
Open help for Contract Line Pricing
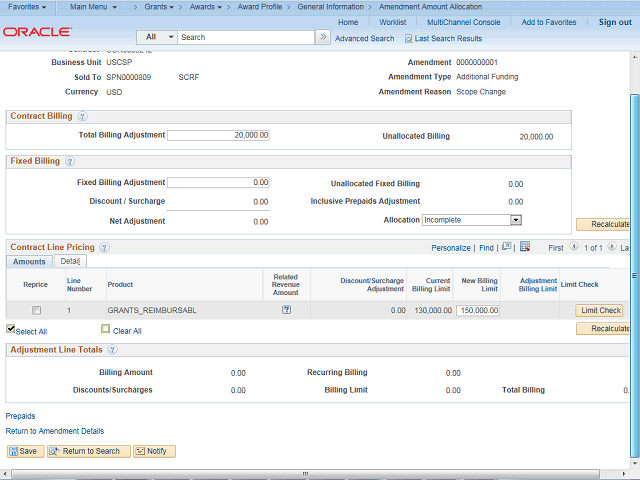coord(104,247)
